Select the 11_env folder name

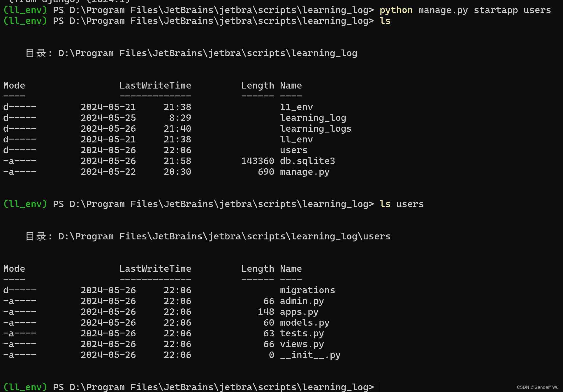(x=296, y=107)
